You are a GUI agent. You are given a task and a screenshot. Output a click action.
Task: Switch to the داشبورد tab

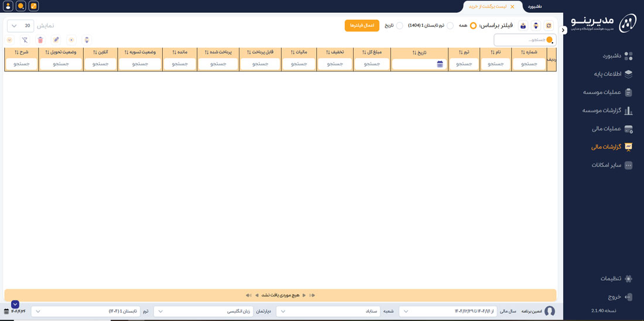[535, 6]
